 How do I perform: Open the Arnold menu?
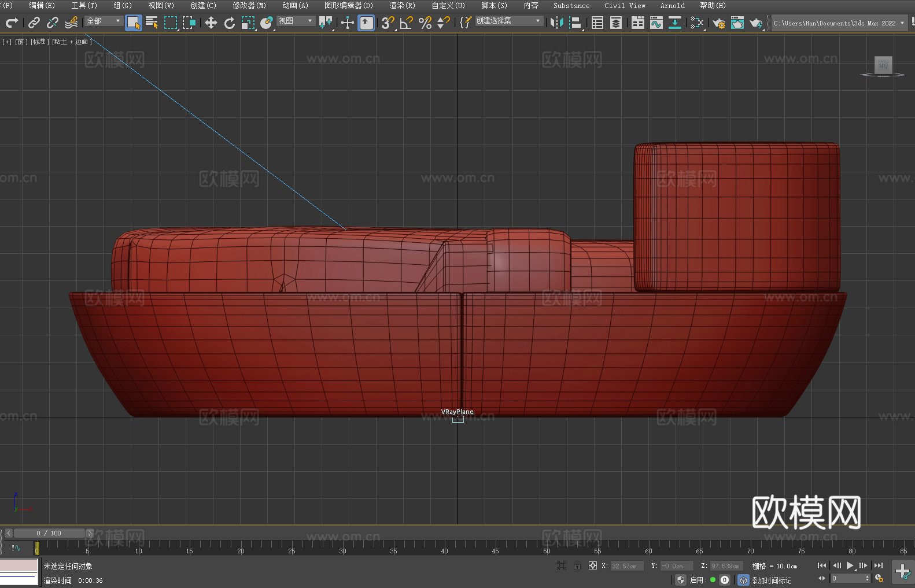point(672,5)
